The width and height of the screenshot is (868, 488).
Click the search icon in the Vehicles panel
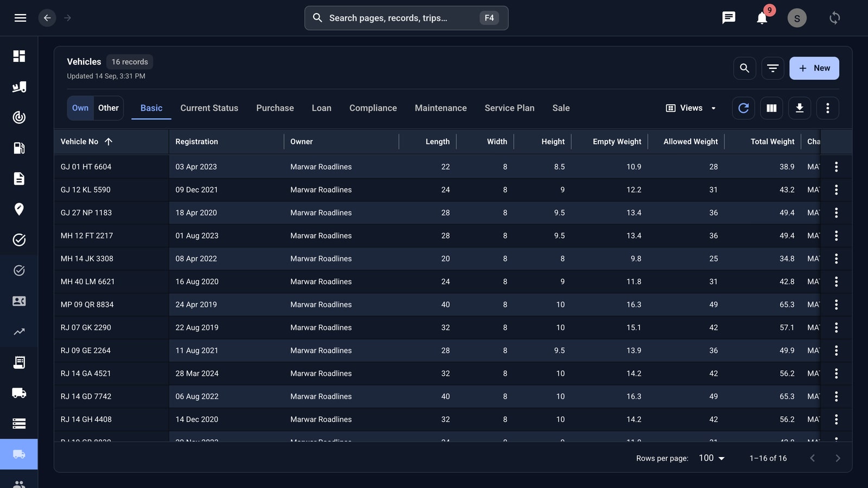coord(744,68)
